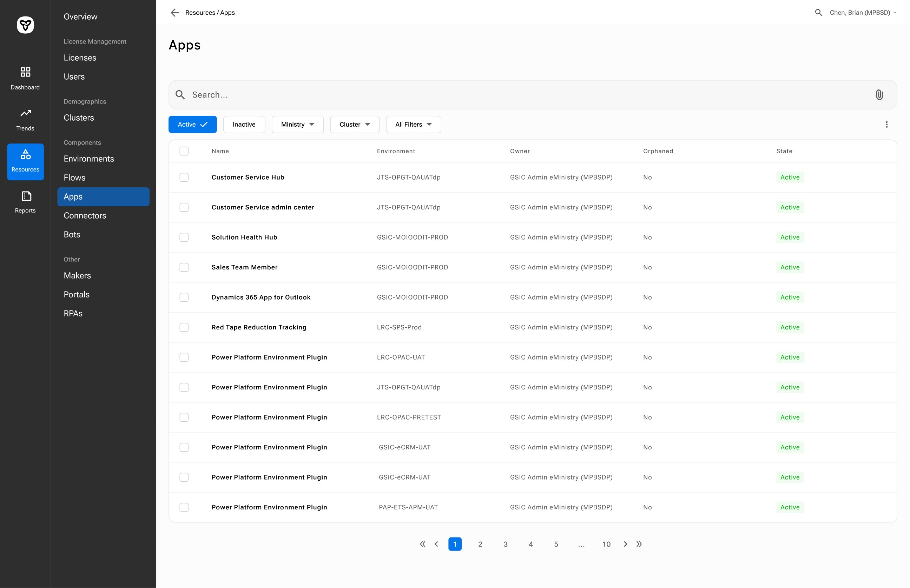
Task: Navigate to Clusters in the sidebar
Action: (x=79, y=118)
